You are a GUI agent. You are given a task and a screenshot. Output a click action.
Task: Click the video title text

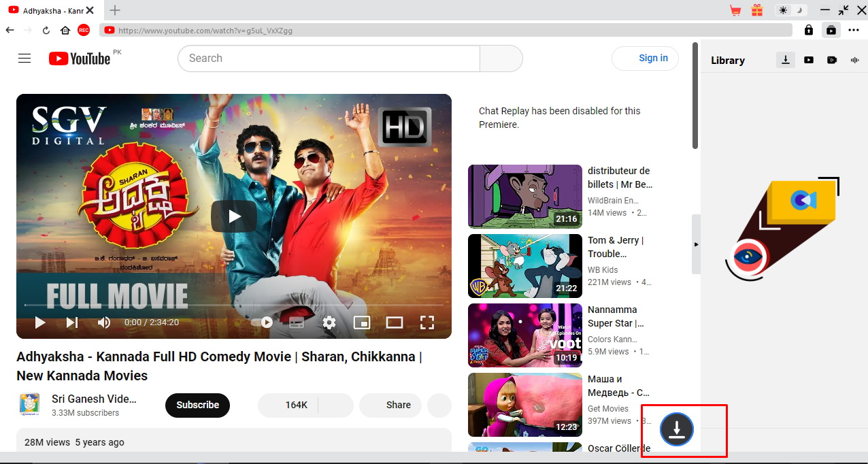219,366
